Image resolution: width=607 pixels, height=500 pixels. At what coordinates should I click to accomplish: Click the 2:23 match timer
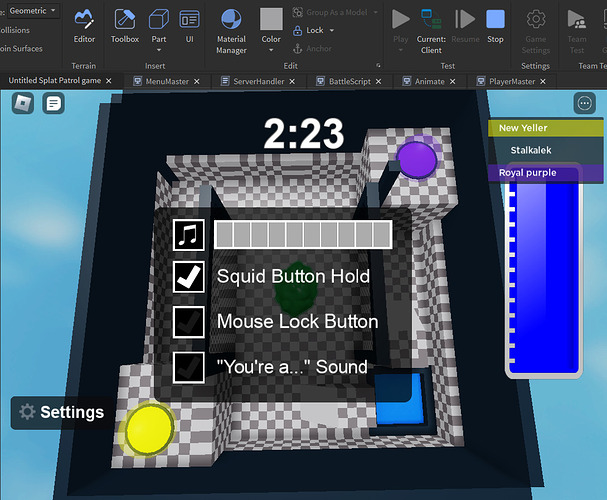click(304, 133)
